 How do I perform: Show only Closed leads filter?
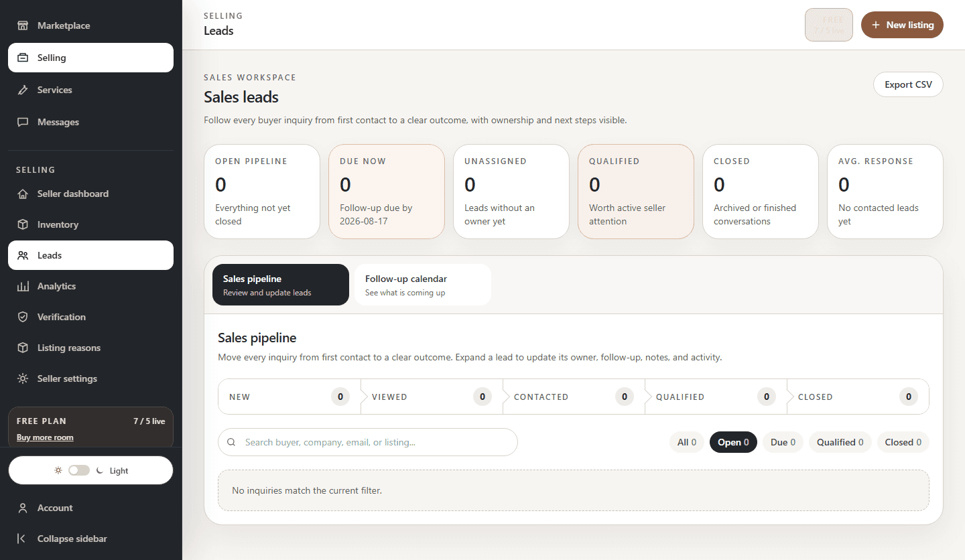click(x=903, y=442)
